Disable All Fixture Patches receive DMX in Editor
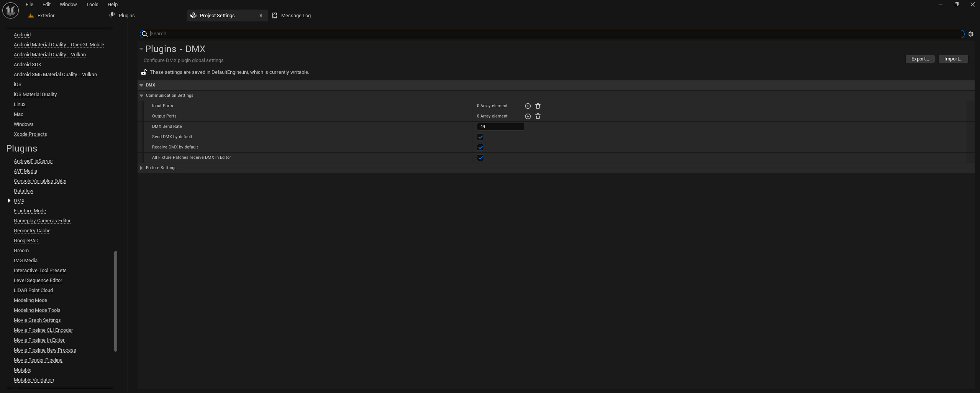 [x=480, y=158]
